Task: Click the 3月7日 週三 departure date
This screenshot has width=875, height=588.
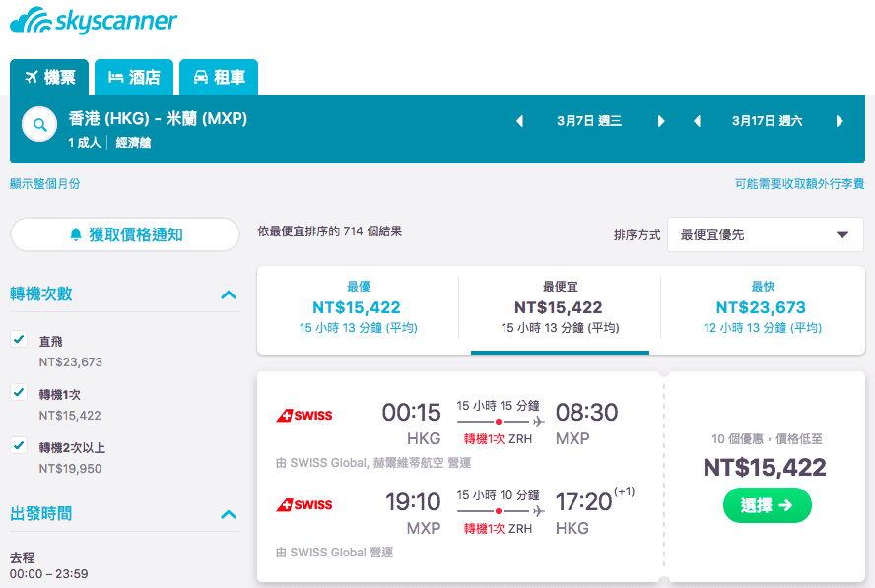Action: 589,121
